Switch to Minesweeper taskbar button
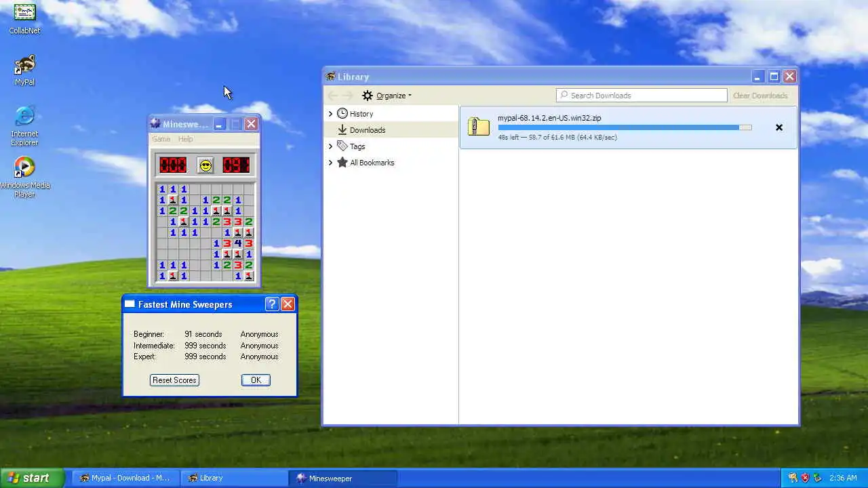Viewport: 868px width, 488px height. point(342,478)
